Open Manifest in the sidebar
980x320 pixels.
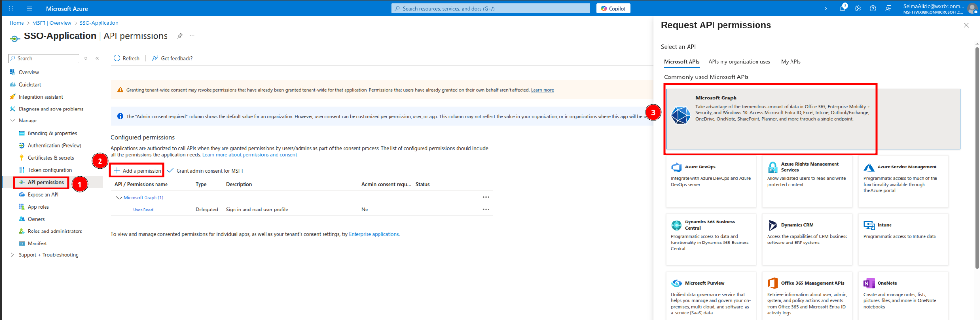(x=37, y=243)
